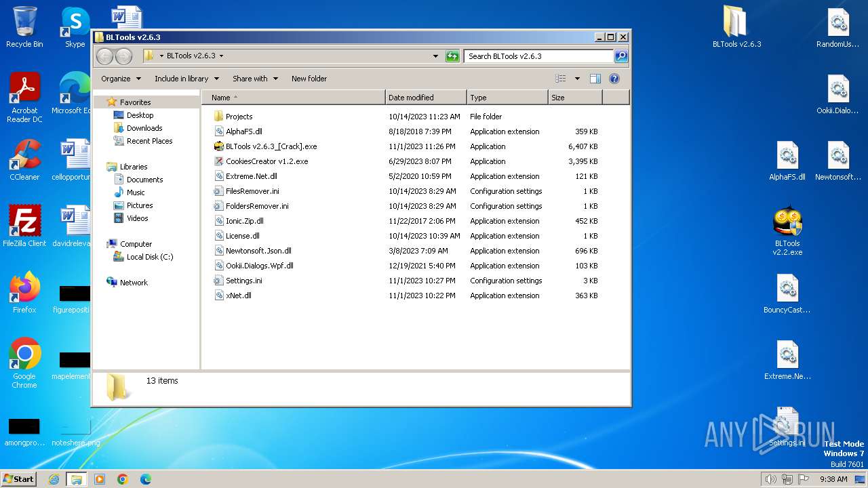Screen dimensions: 868x488
Task: Open the Include in library dropdown
Action: click(187, 79)
